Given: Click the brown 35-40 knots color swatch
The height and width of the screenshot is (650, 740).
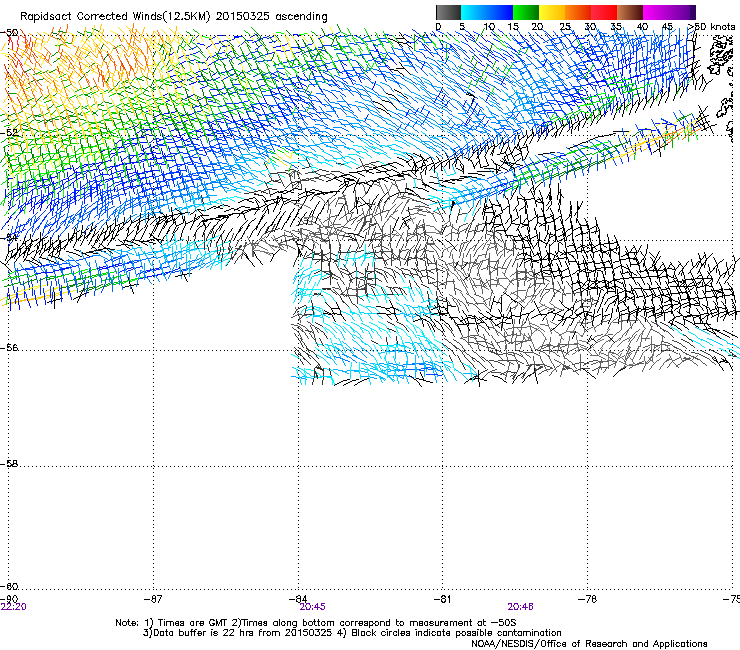Looking at the screenshot, I should click(630, 12).
